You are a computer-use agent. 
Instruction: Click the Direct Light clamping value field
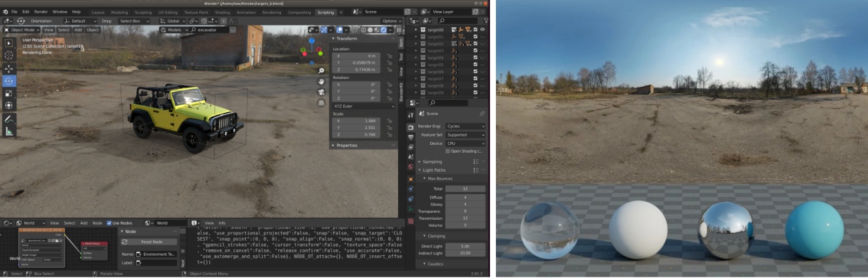(465, 246)
